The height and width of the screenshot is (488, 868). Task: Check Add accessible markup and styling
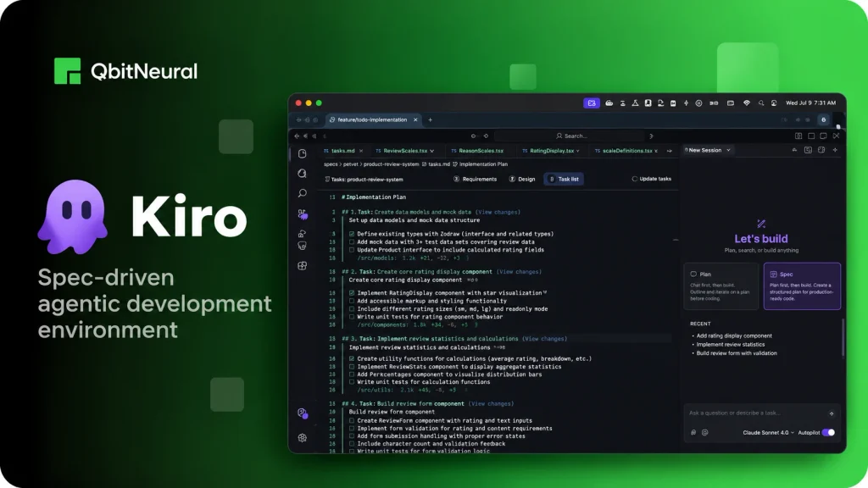(x=352, y=301)
